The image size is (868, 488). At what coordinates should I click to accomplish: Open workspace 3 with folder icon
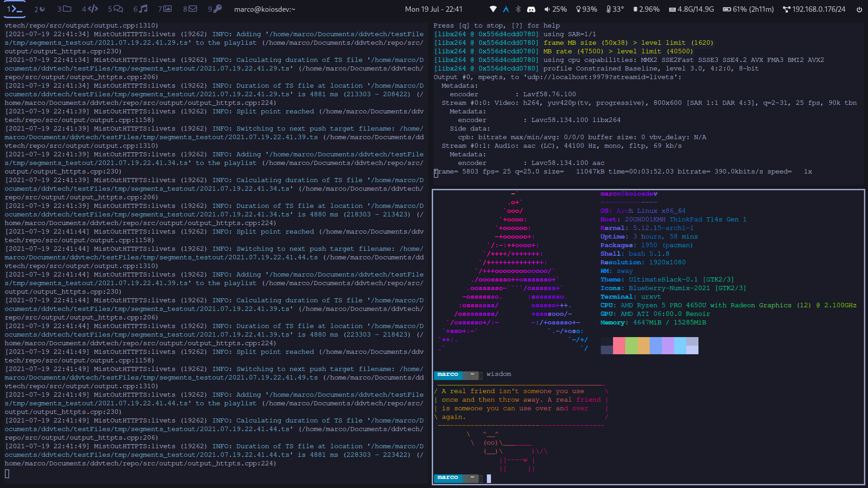click(x=64, y=9)
